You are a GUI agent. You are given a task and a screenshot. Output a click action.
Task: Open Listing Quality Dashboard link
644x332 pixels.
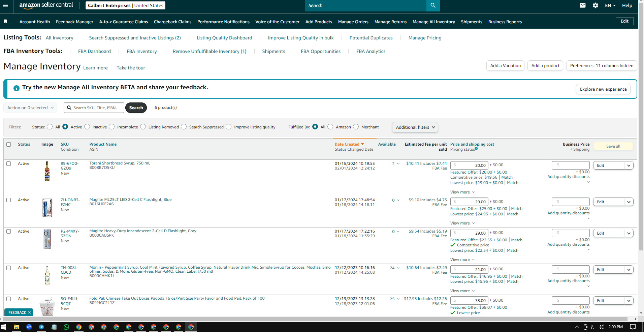click(224, 38)
